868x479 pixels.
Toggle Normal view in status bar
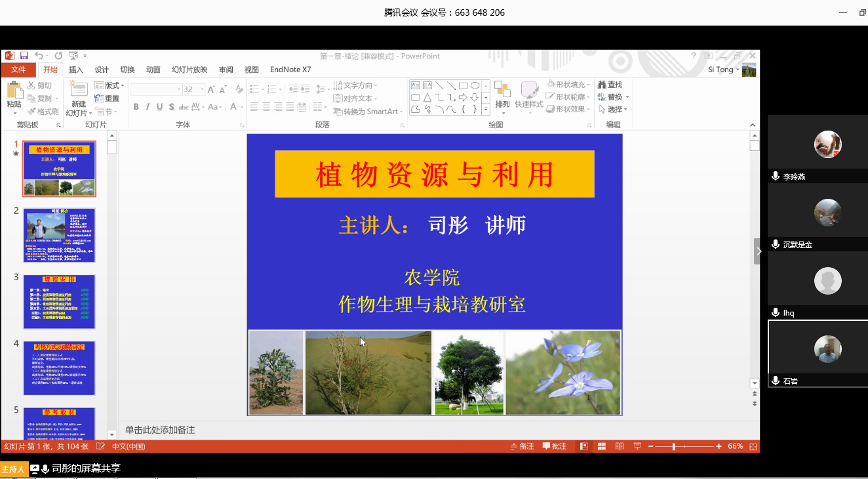(583, 446)
